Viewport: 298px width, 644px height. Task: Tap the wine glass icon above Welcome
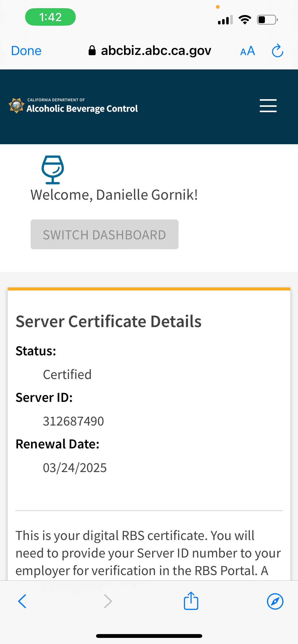coord(53,170)
